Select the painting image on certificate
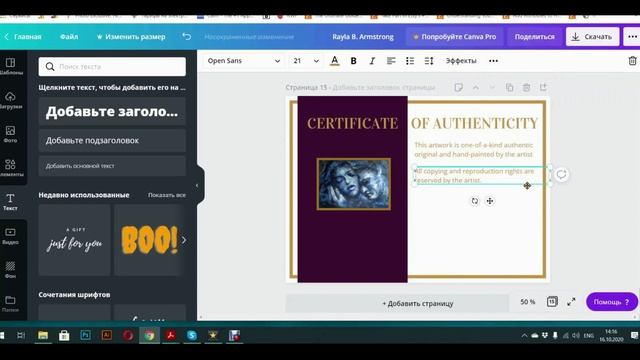This screenshot has height=360, width=640. [354, 184]
